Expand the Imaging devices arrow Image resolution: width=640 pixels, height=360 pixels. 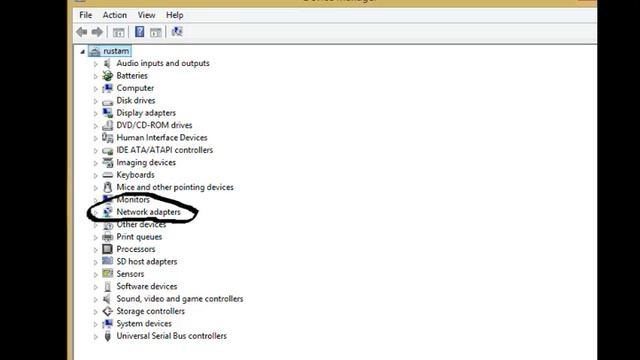point(96,163)
